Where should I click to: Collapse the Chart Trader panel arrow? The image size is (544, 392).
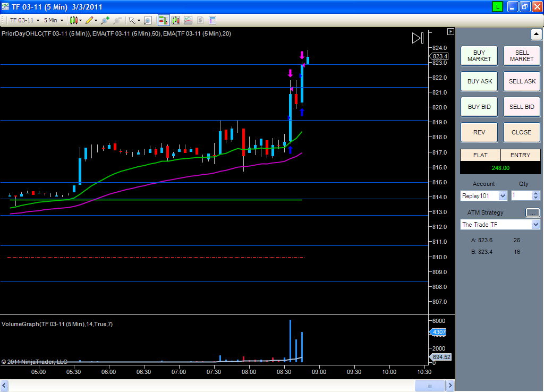(536, 35)
